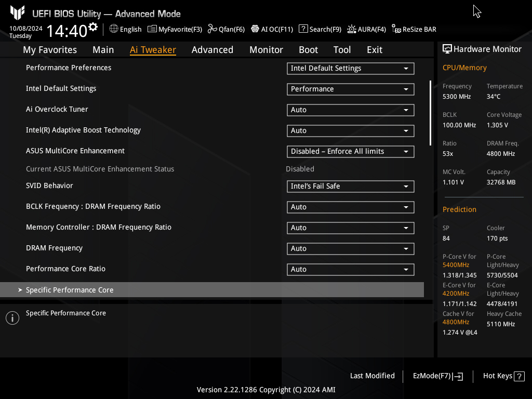Click the orange 5400MHz P-Core label
Screen dimensions: 532x399
(x=456, y=265)
